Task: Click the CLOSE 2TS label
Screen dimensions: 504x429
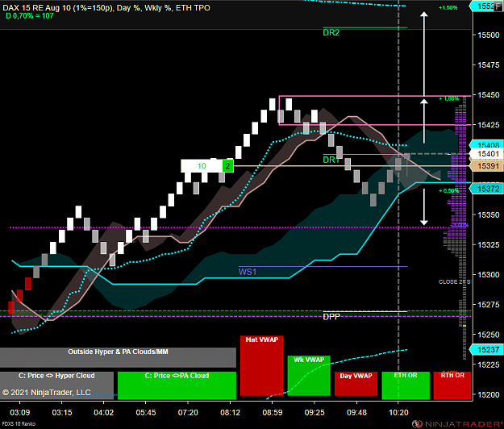Action: click(x=454, y=281)
